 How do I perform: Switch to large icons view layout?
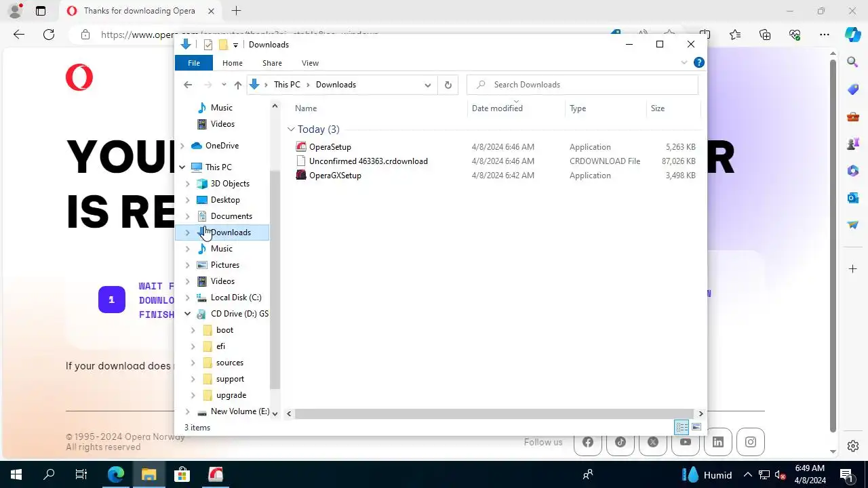696,427
